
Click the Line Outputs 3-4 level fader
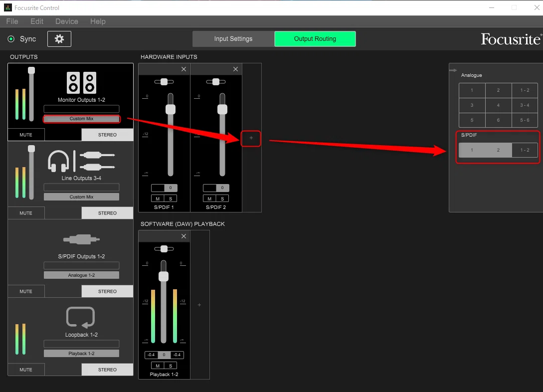pos(31,149)
